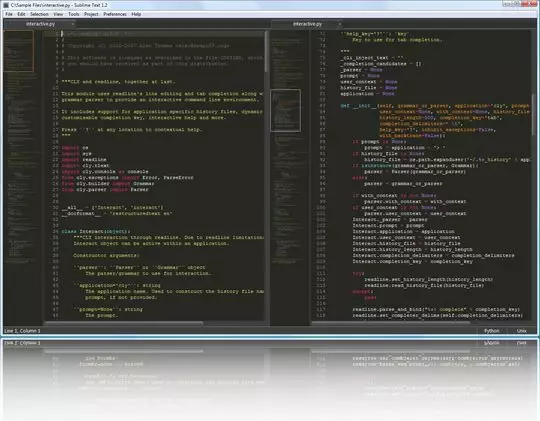The height and width of the screenshot is (421, 540).
Task: Open the Tools menu
Action: 74,14
